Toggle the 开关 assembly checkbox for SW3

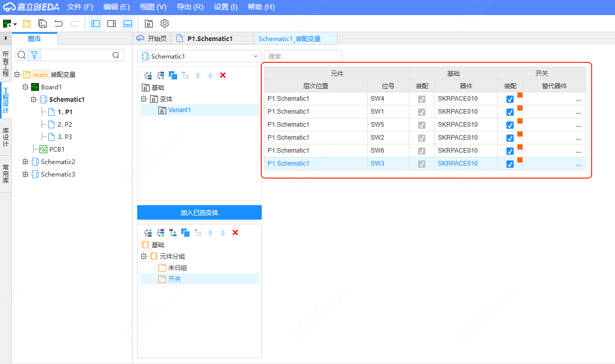click(510, 164)
